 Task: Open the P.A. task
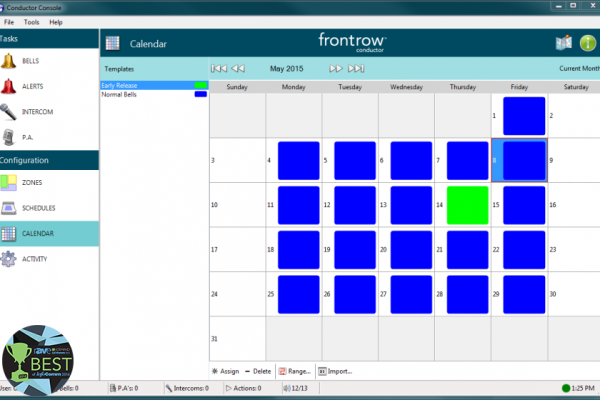coord(49,137)
